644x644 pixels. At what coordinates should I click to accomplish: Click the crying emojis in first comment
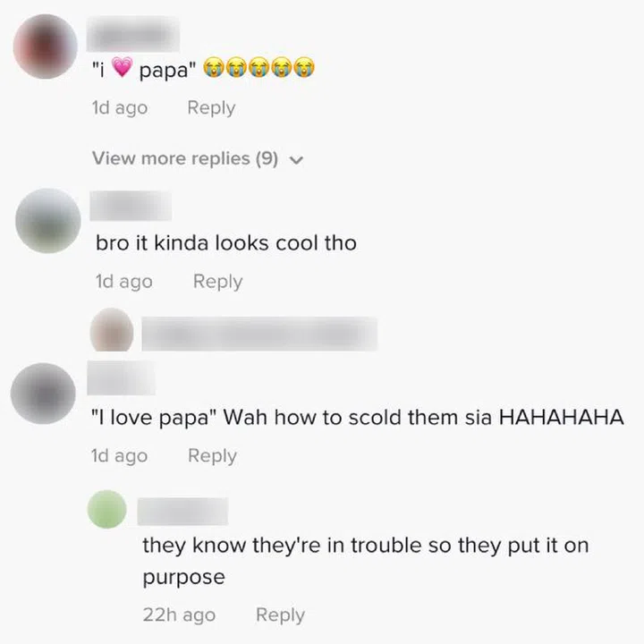[x=258, y=67]
